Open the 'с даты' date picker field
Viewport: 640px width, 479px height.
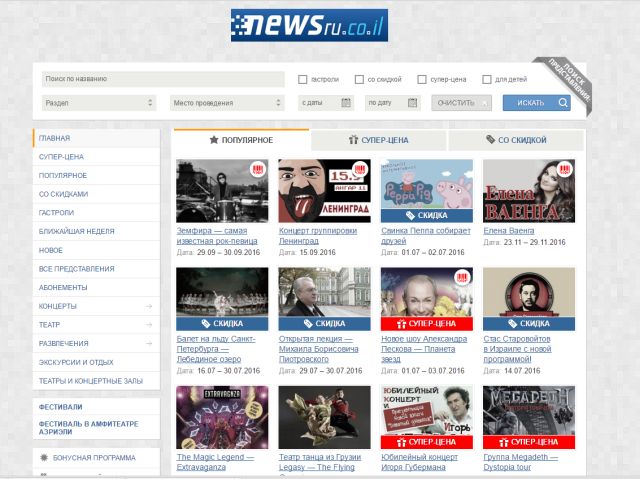[326, 103]
